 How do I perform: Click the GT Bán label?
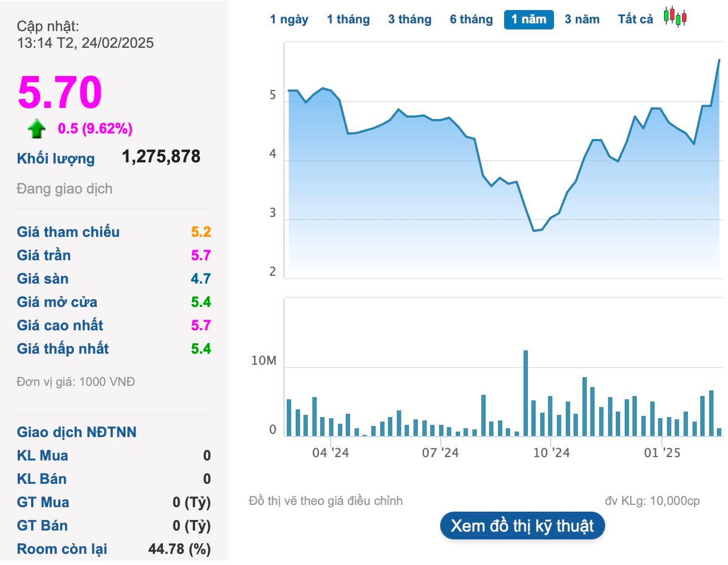(42, 526)
